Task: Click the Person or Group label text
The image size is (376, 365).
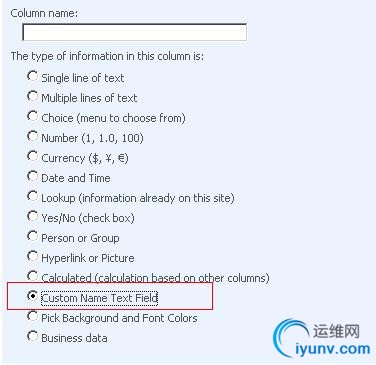Action: (x=80, y=238)
